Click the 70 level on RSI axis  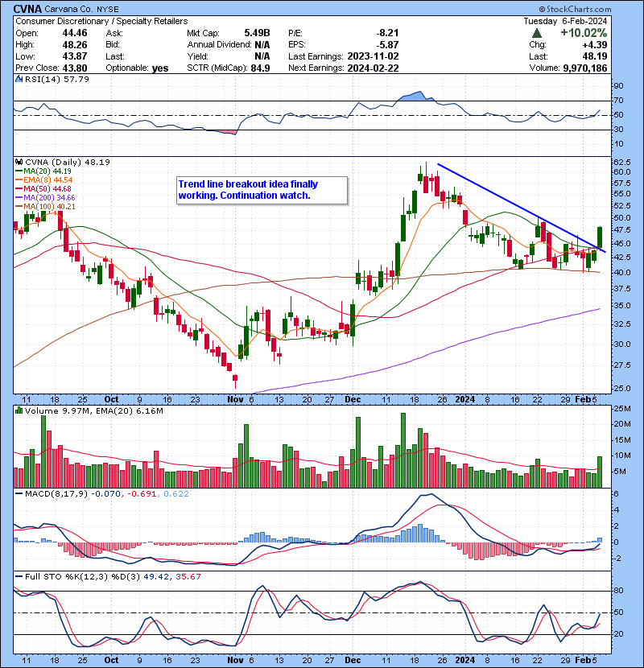click(x=618, y=101)
